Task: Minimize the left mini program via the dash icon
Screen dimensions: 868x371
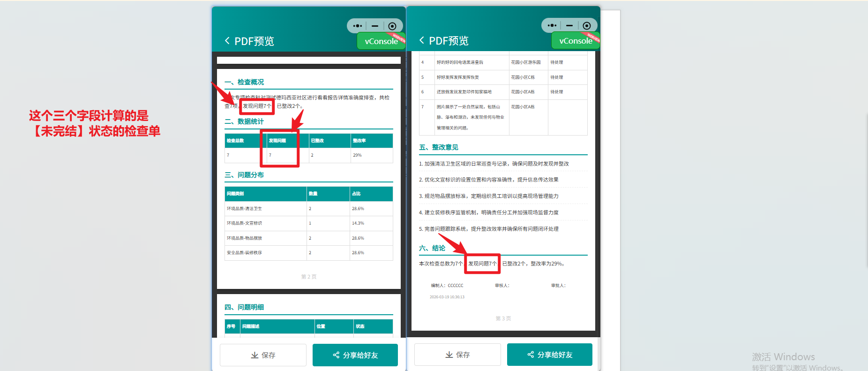Action: (x=375, y=26)
